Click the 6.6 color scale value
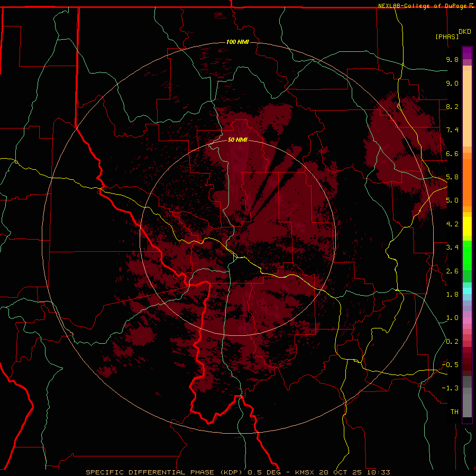 (452, 153)
